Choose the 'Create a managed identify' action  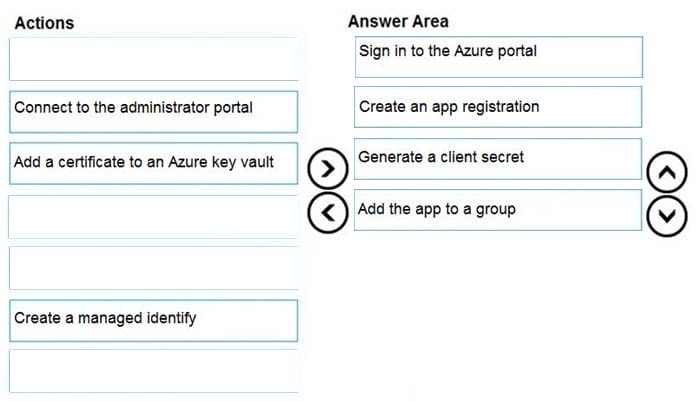[154, 320]
